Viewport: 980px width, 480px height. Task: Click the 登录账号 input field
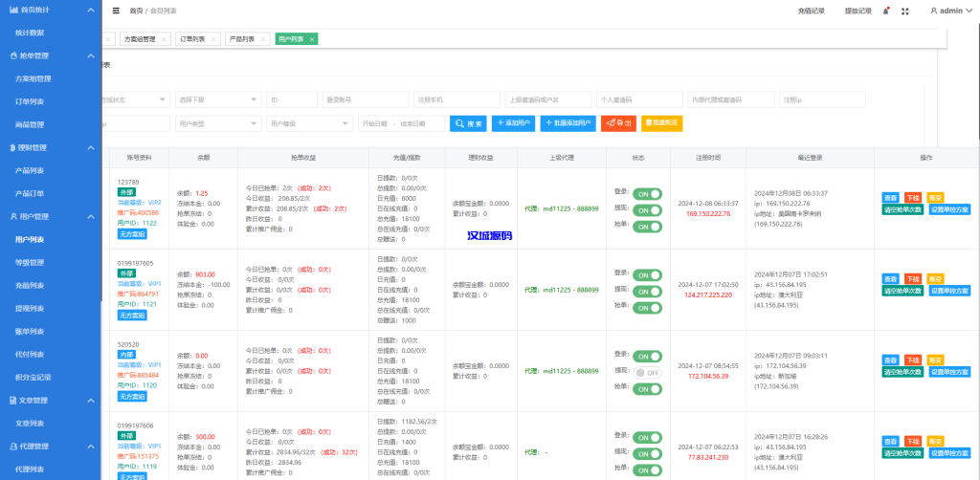point(365,99)
